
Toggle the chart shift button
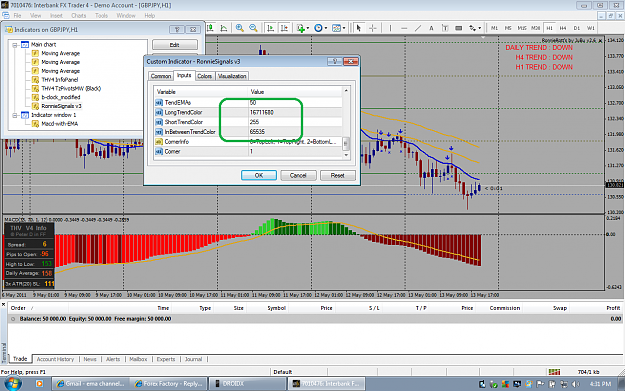click(x=284, y=28)
